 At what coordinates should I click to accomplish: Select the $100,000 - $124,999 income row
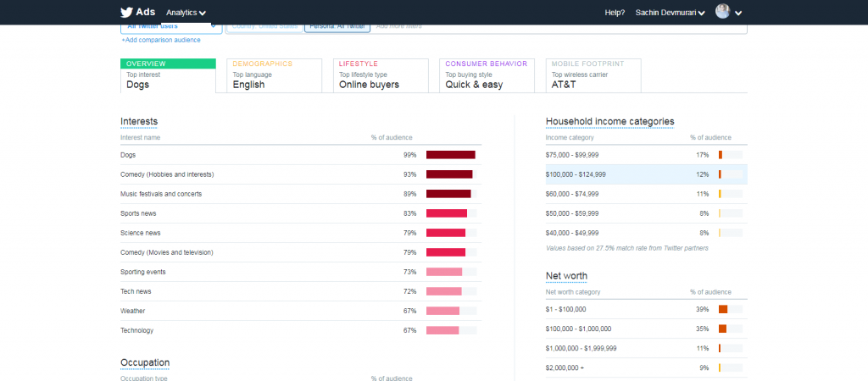point(647,174)
